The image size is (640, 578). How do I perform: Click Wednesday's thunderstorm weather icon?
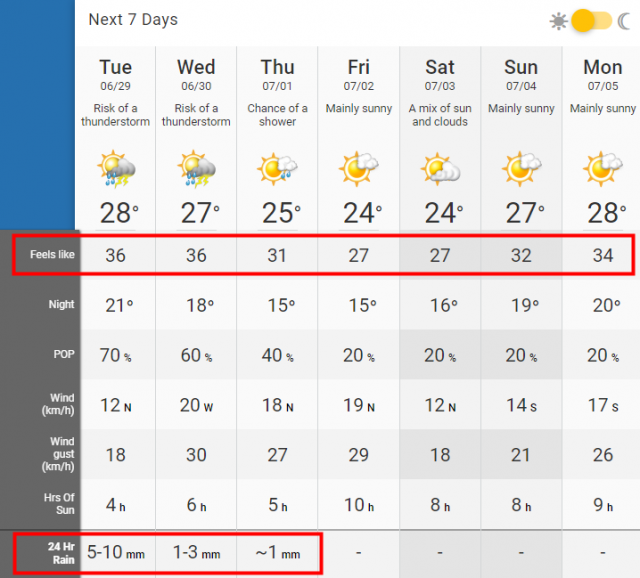point(197,169)
